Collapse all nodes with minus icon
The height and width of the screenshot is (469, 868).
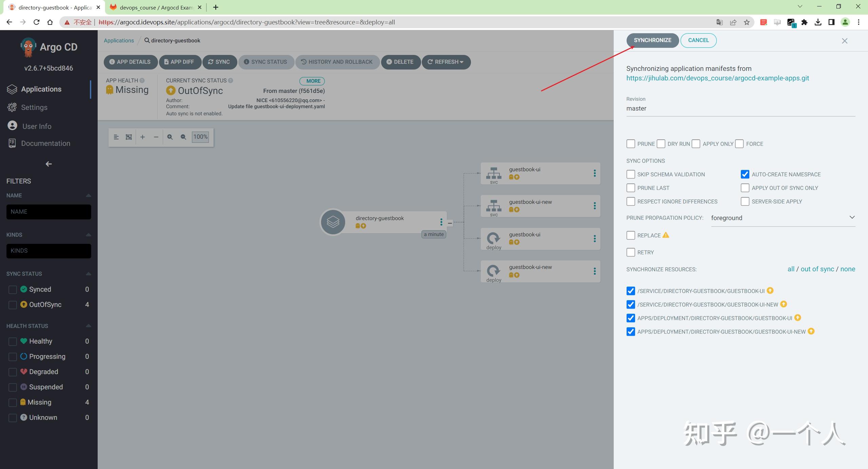point(156,137)
